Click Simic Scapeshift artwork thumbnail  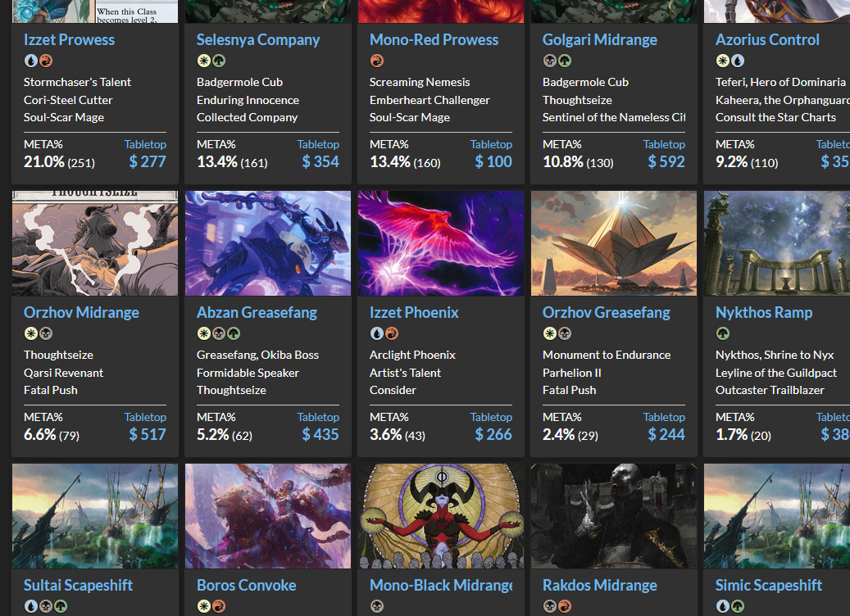click(x=777, y=516)
